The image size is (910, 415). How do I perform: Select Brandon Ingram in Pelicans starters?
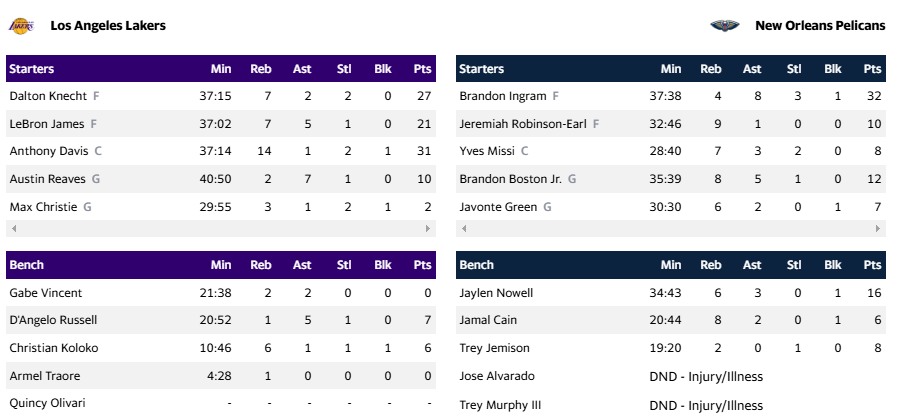pyautogui.click(x=503, y=96)
